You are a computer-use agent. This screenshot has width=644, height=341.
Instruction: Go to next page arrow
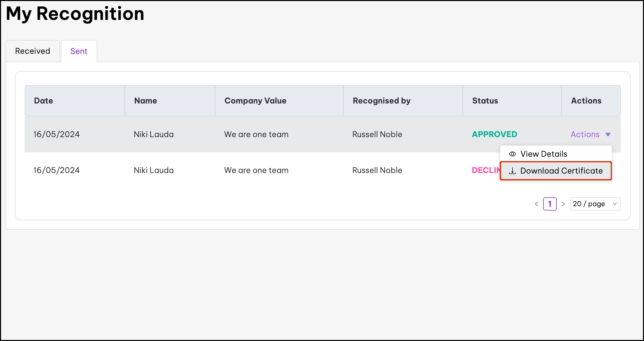click(563, 204)
